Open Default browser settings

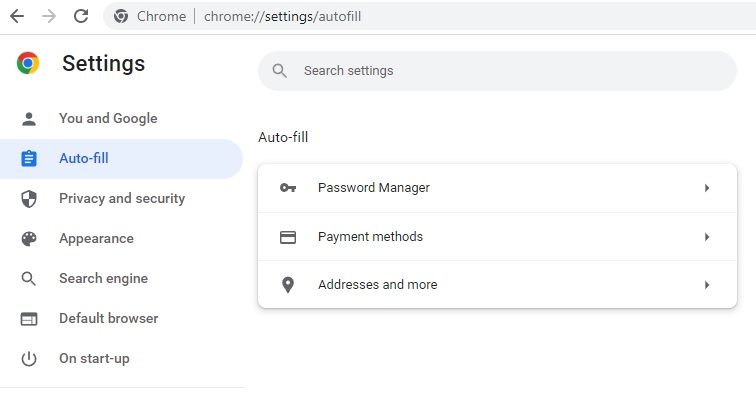pos(108,318)
